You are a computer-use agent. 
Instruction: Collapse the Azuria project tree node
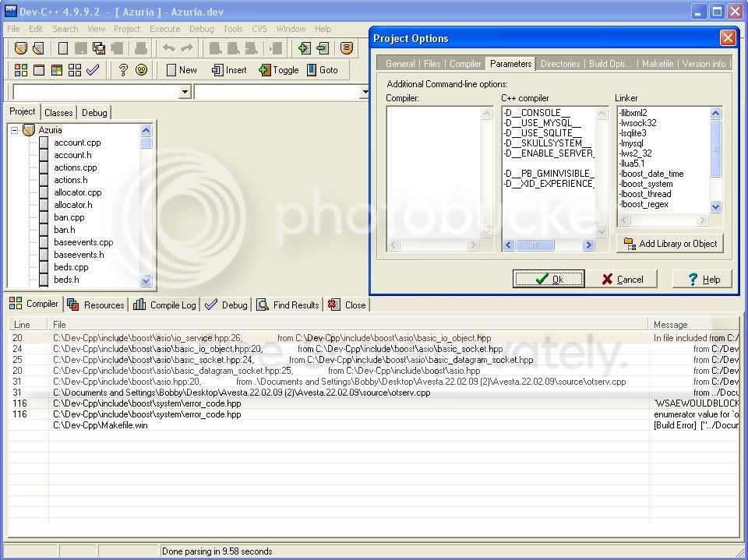[x=14, y=130]
